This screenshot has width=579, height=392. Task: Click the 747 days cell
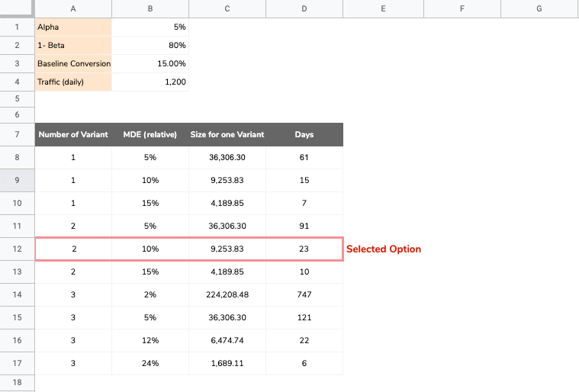tap(304, 295)
